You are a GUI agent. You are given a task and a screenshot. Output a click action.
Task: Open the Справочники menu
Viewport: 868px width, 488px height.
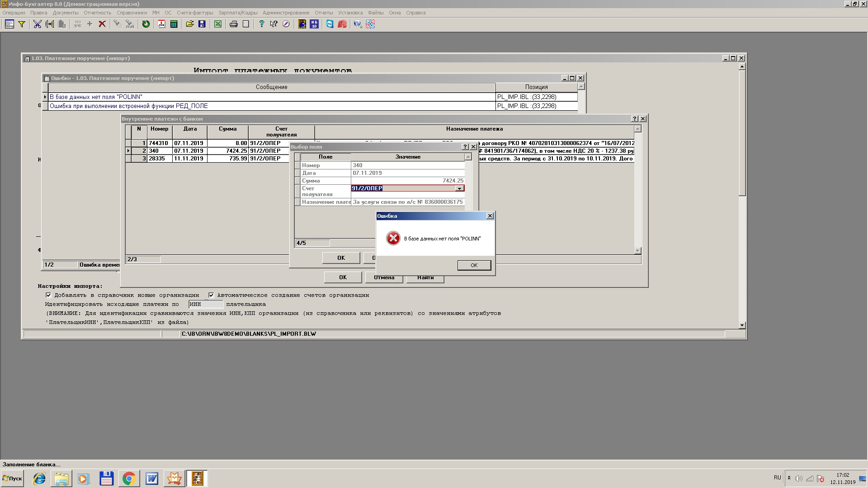pos(132,13)
